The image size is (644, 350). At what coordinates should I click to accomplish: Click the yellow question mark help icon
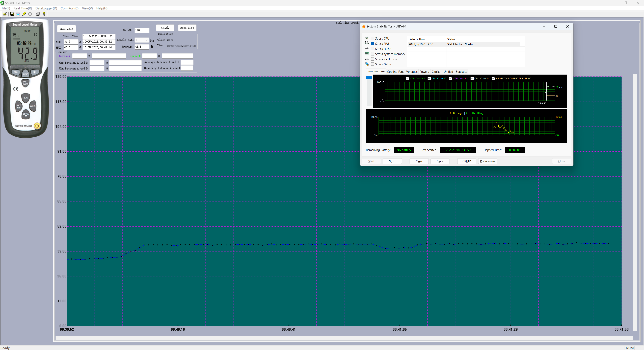click(44, 14)
